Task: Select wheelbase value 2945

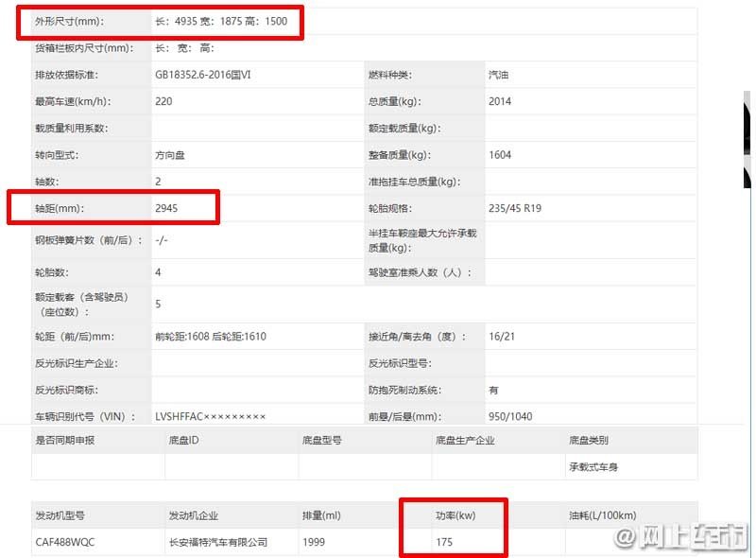Action: click(166, 208)
